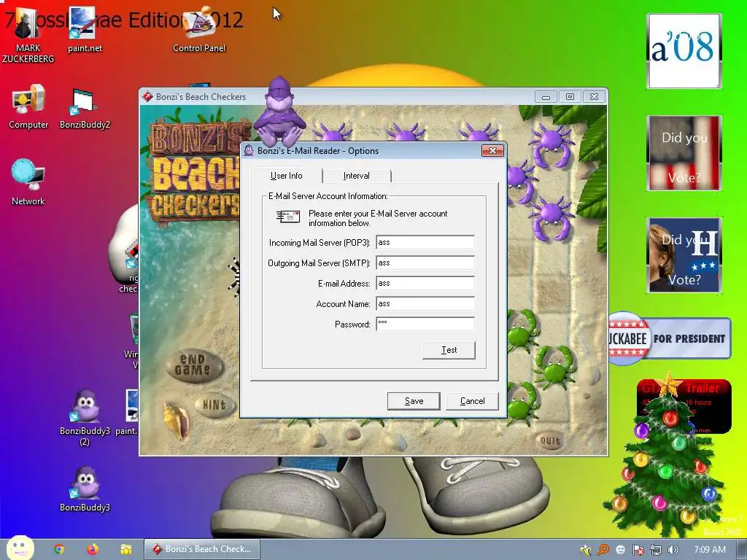Open the folder icon in the taskbar
Screen dimensions: 747x560
click(125, 549)
